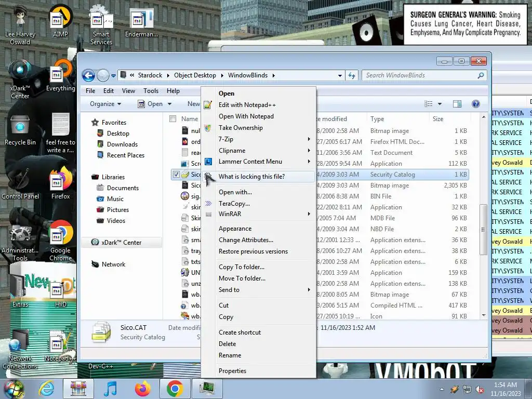Image resolution: width=532 pixels, height=399 pixels.
Task: Open the Tools menu
Action: pos(151,91)
